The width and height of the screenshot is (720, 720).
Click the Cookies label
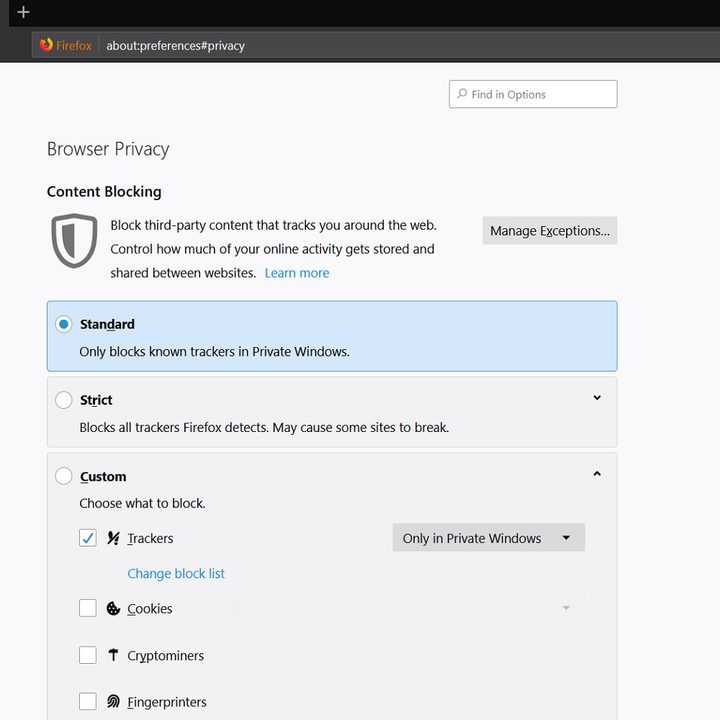point(150,609)
